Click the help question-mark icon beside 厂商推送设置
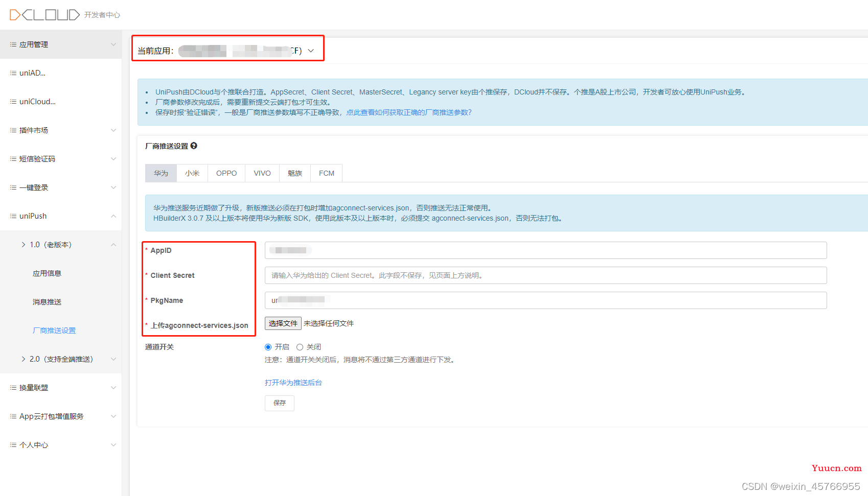Viewport: 868px width, 496px height. [194, 146]
